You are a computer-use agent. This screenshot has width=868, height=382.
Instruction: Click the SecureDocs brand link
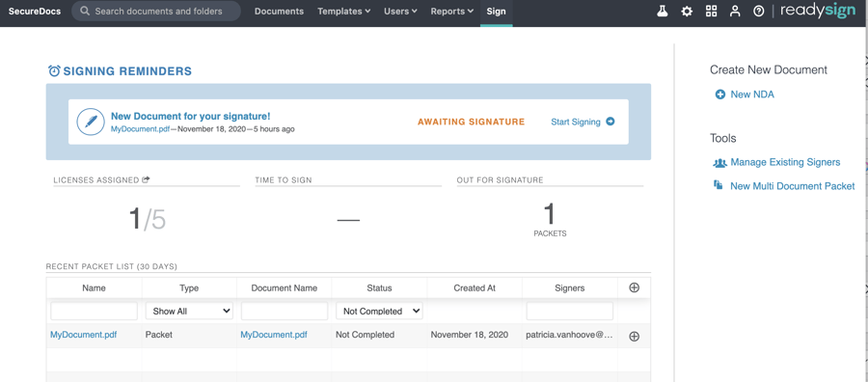(35, 11)
